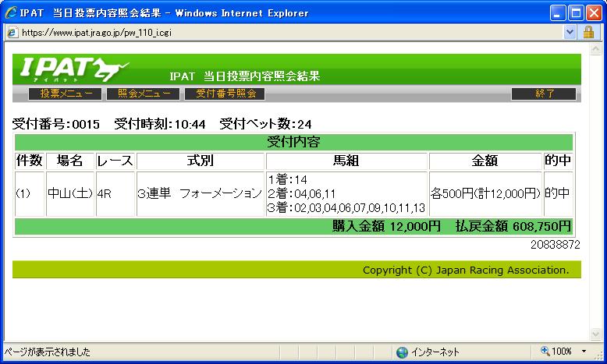Click the Copyright Japan Racing Association text
The image size is (607, 364).
[x=466, y=270]
